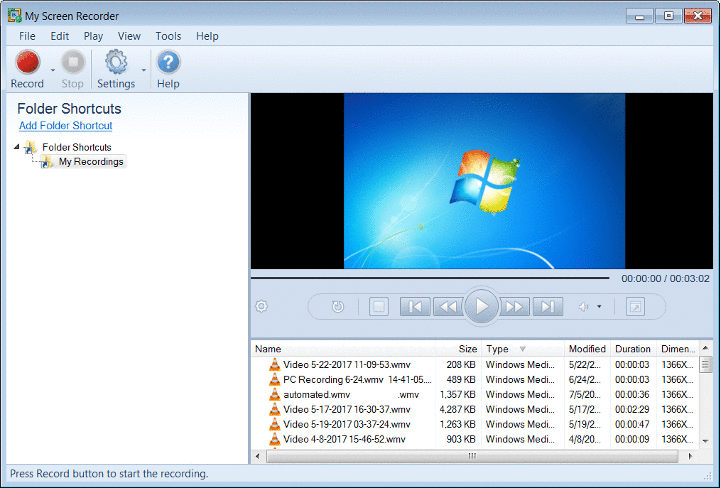Click the greyed Stop toolbar button
Image resolution: width=720 pixels, height=488 pixels.
click(x=73, y=69)
